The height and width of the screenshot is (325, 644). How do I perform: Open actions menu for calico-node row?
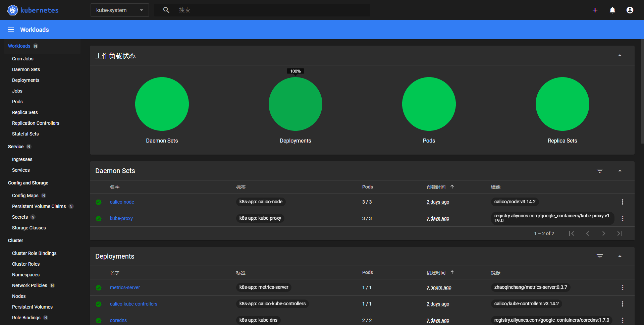(x=623, y=202)
